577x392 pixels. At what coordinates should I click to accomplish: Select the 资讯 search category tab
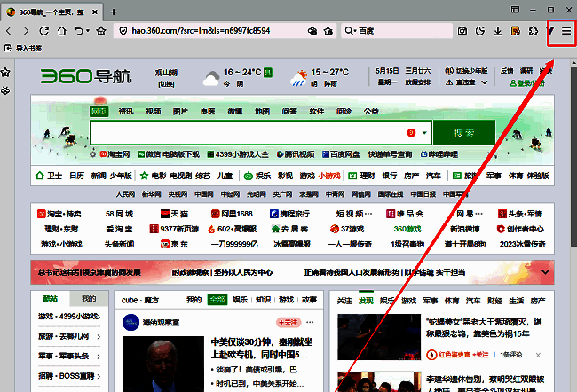(126, 112)
